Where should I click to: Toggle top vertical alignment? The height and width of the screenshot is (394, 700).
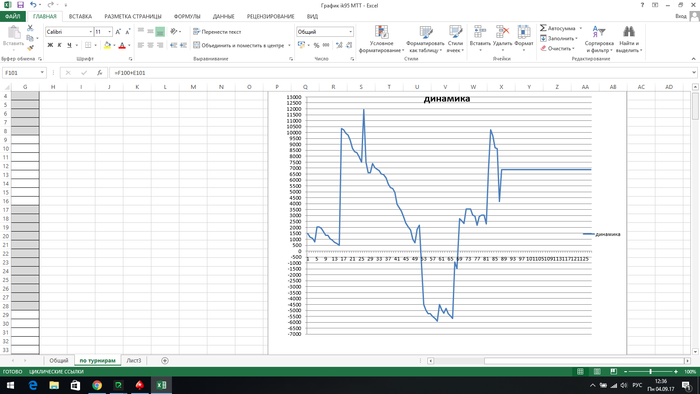141,32
